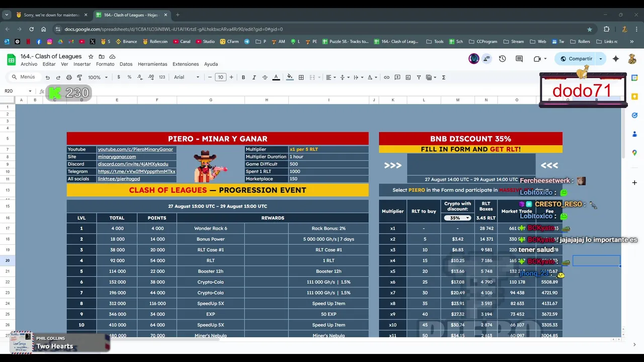Insert a comment on the cell
This screenshot has height=362, width=644.
click(397, 77)
